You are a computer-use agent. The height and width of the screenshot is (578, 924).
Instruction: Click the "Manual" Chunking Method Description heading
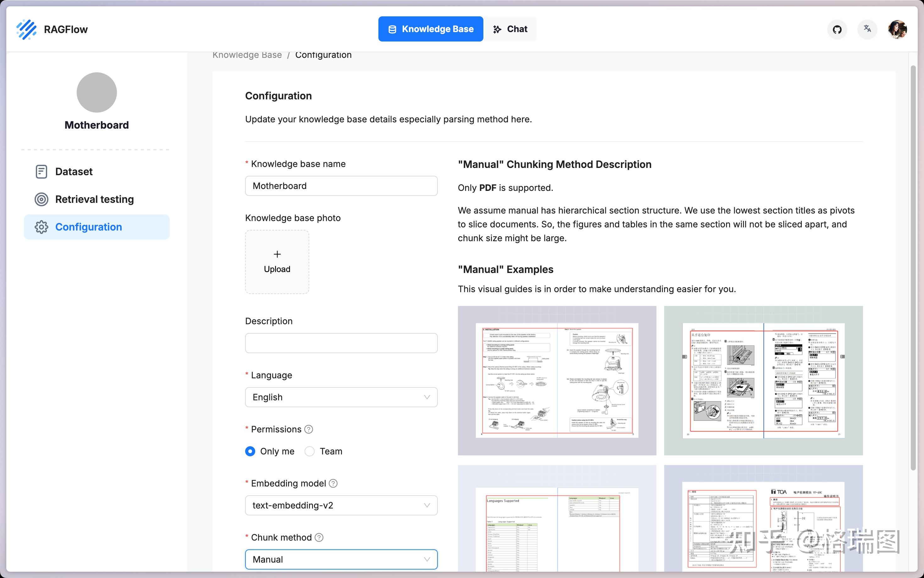[x=555, y=164]
